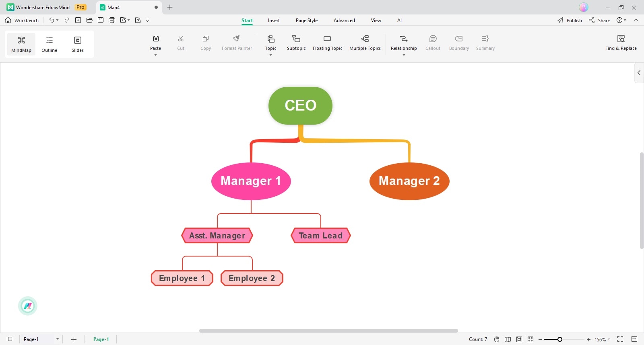Image resolution: width=644 pixels, height=345 pixels.
Task: Open the Page-1 page selector dropdown
Action: click(x=41, y=339)
